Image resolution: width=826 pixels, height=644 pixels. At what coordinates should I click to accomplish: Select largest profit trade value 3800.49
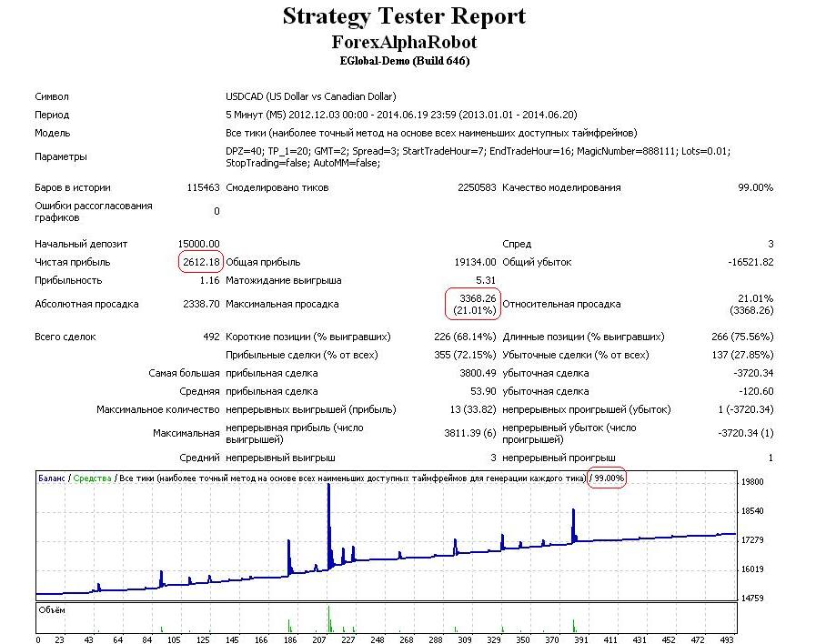(x=478, y=373)
